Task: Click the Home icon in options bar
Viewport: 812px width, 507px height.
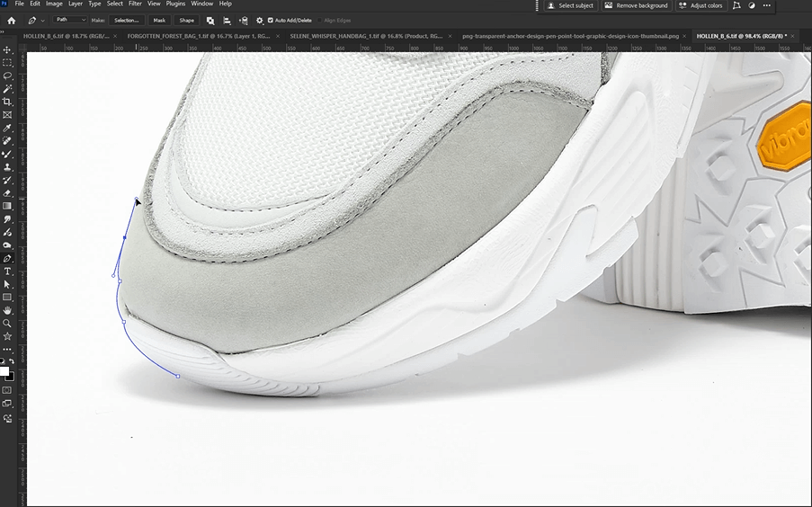Action: 12,20
